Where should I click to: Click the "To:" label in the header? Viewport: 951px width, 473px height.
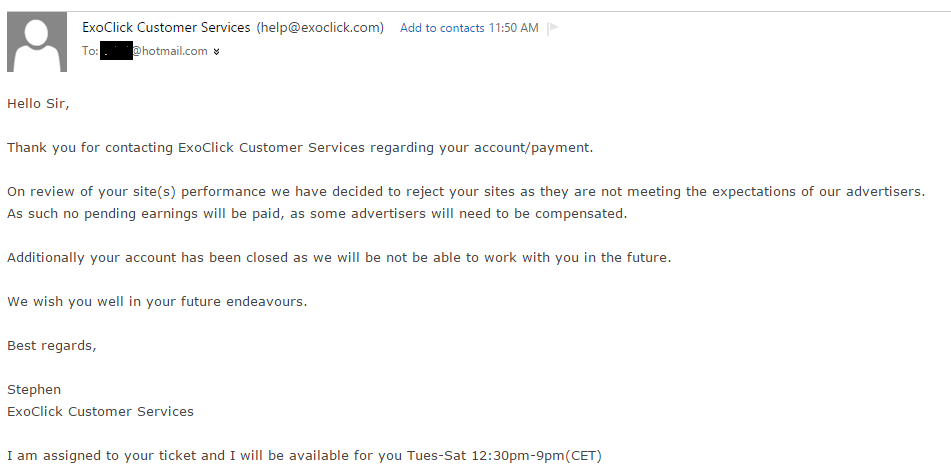pos(90,51)
